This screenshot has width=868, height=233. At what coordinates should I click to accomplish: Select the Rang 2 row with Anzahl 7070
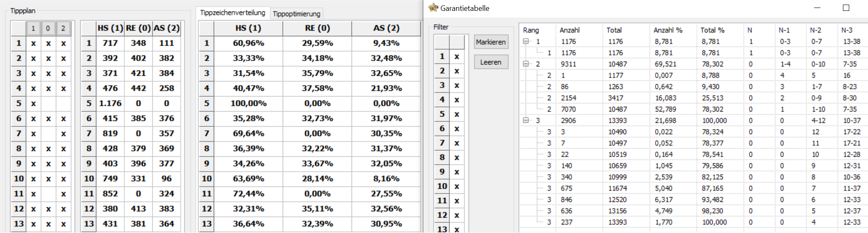tap(568, 109)
